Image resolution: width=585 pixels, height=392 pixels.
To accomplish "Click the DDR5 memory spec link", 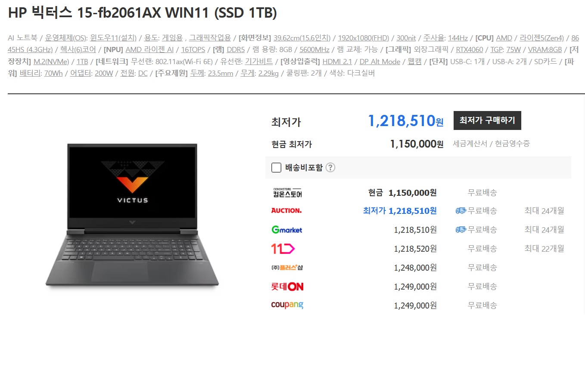I will click(236, 49).
